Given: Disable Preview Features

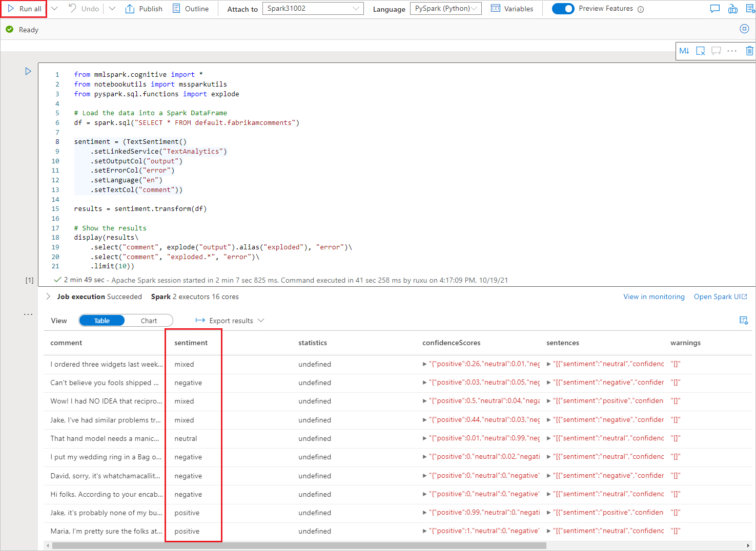Looking at the screenshot, I should point(563,8).
